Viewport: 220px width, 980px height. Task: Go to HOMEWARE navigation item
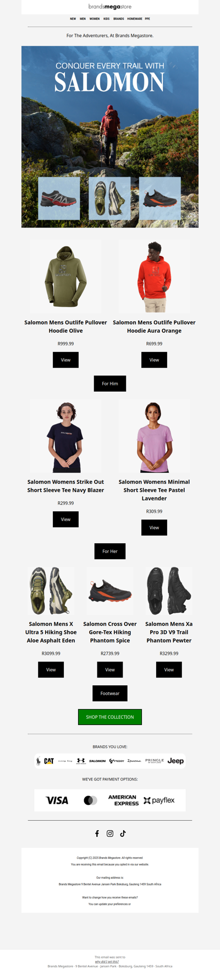point(135,19)
